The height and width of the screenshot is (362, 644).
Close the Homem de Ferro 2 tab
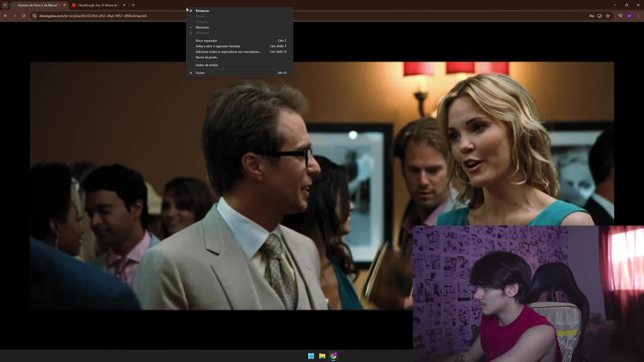(x=64, y=5)
